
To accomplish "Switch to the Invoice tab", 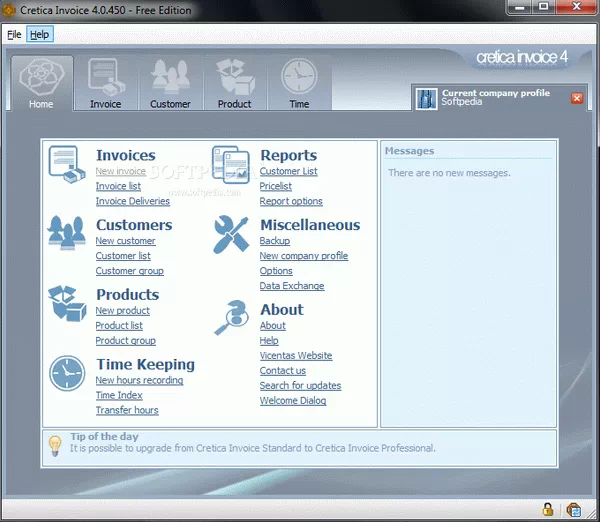I will coord(106,83).
